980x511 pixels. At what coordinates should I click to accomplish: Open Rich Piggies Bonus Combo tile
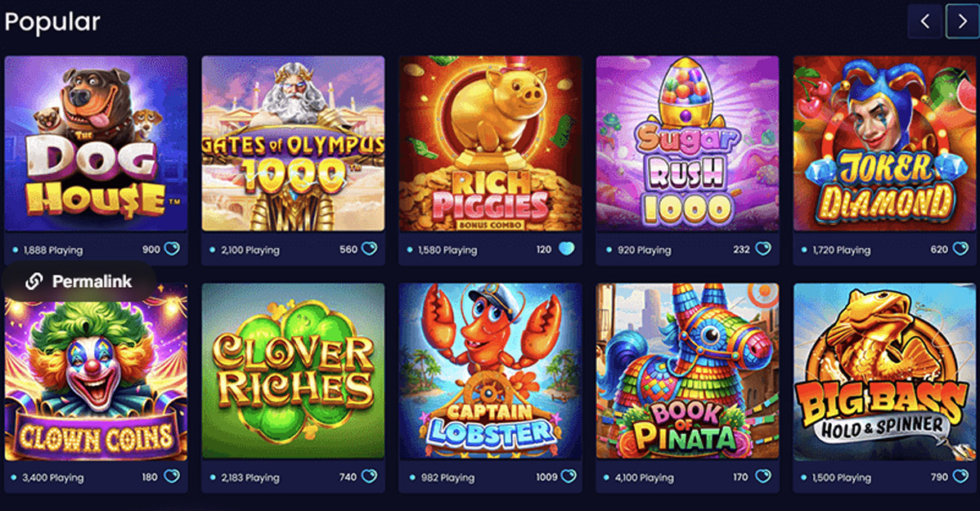pyautogui.click(x=491, y=144)
